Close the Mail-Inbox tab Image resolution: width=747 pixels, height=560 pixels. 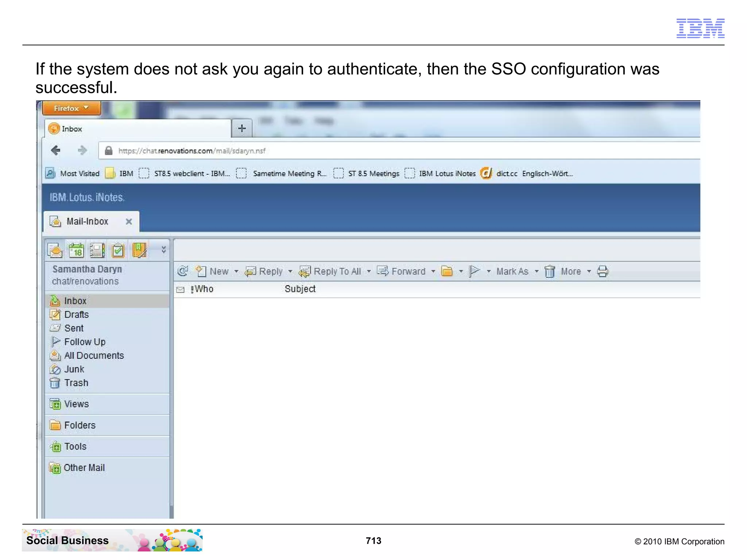tap(129, 221)
